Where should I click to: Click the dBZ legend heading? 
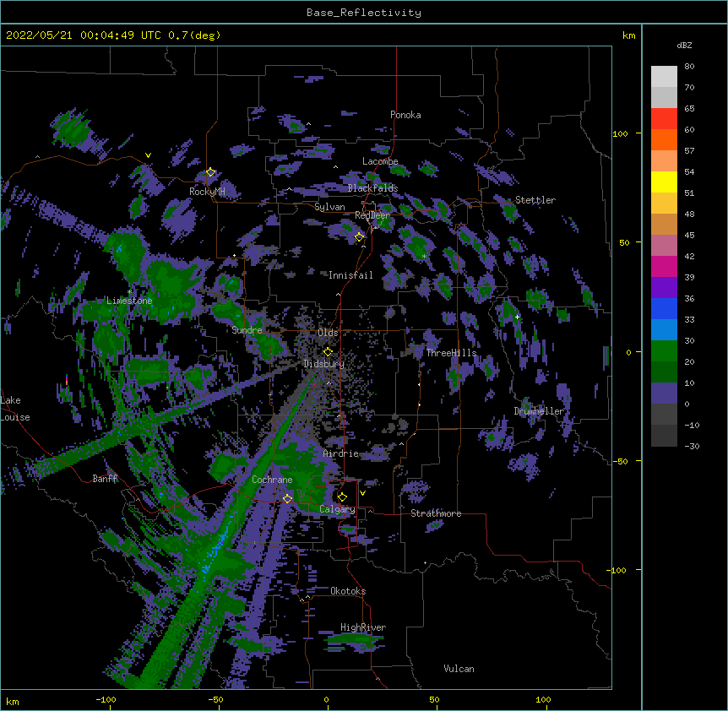coord(684,46)
